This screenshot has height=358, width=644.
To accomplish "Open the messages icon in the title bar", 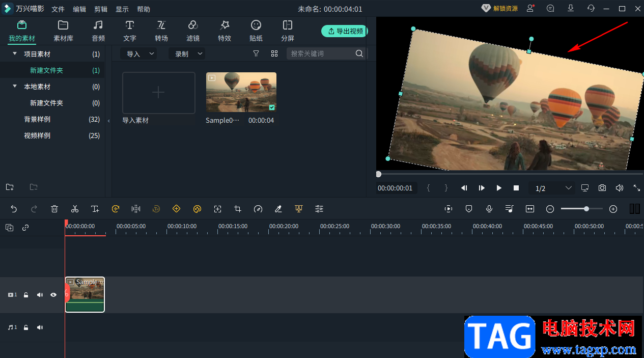I will tap(550, 8).
